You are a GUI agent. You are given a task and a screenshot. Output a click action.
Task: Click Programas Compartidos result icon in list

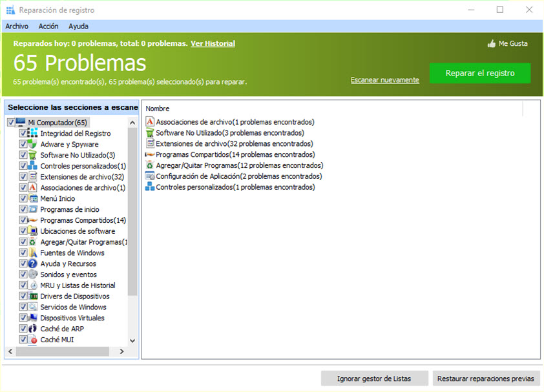149,154
